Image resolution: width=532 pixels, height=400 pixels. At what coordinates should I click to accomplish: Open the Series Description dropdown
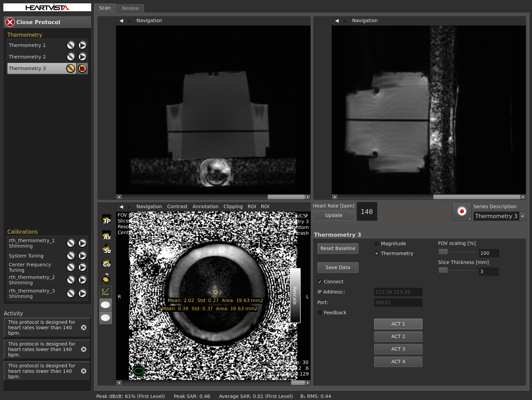tap(522, 216)
